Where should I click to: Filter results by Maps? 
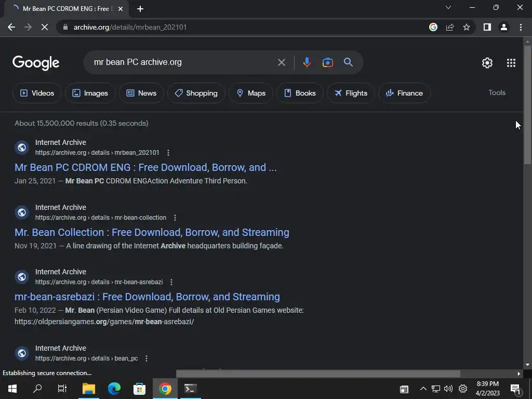tap(251, 93)
